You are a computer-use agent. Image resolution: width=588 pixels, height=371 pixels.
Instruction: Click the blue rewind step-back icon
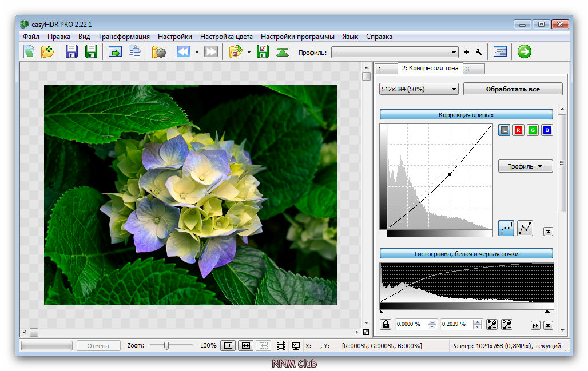[x=183, y=52]
